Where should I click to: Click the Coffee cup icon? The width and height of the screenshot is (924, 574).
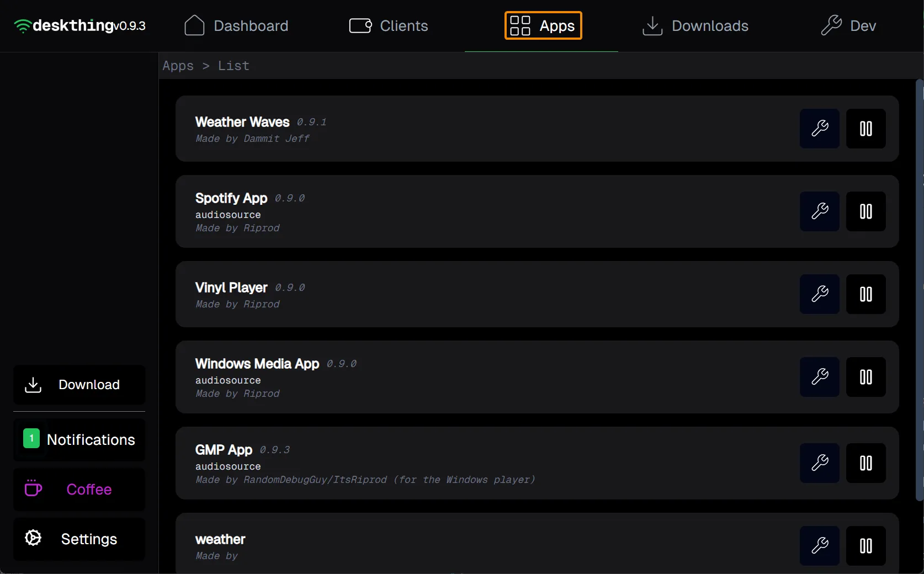point(33,488)
